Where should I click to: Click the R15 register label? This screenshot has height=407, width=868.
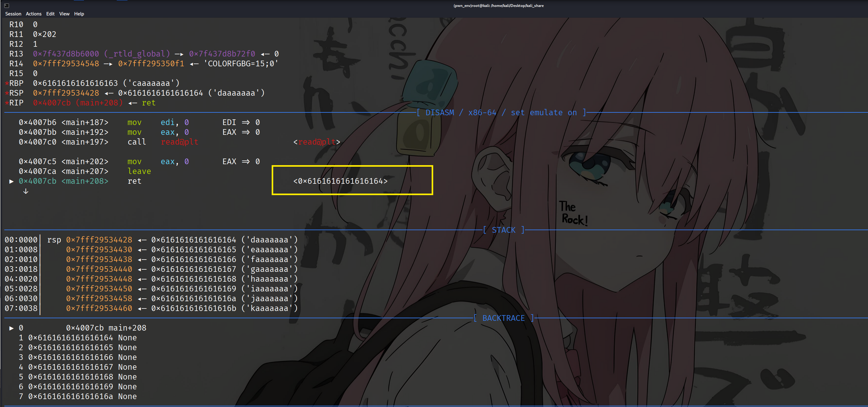tap(16, 74)
